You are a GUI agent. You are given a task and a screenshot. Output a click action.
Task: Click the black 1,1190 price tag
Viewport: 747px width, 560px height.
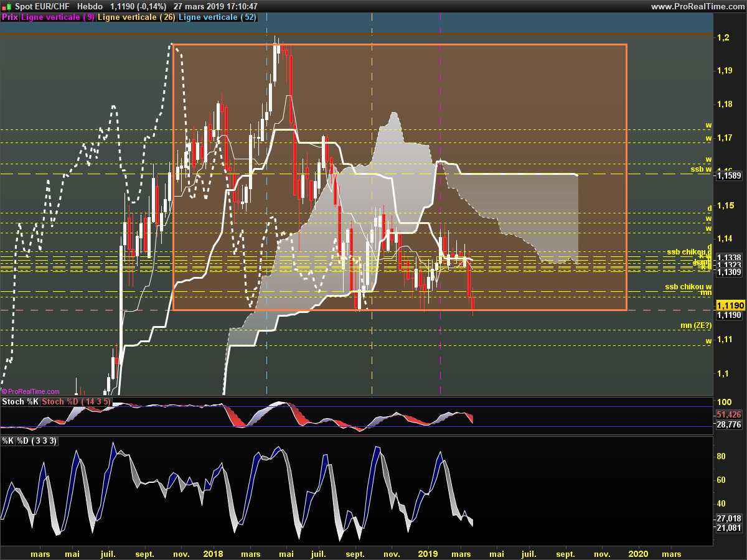(x=729, y=315)
